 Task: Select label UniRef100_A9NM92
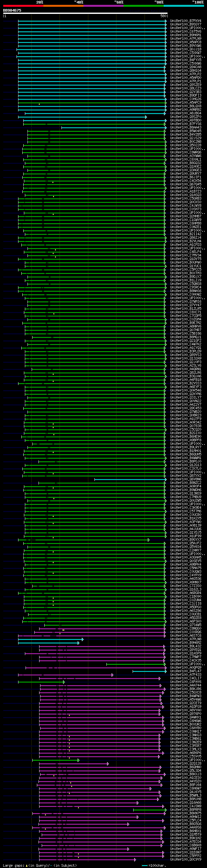click(185, 110)
